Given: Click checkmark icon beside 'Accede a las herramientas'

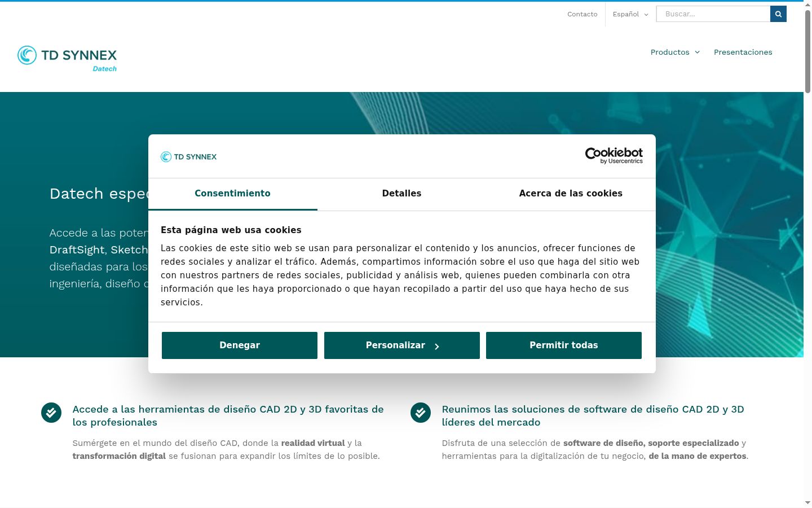Looking at the screenshot, I should 51,413.
